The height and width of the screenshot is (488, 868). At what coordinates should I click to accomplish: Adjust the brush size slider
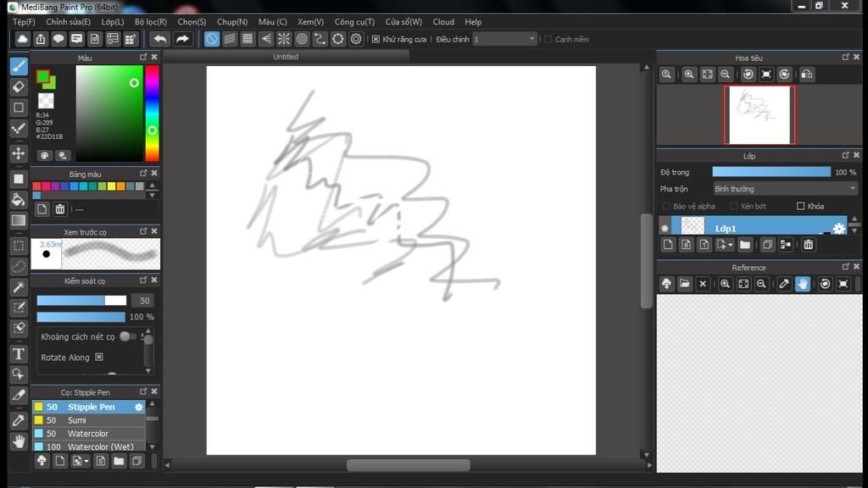[x=81, y=301]
